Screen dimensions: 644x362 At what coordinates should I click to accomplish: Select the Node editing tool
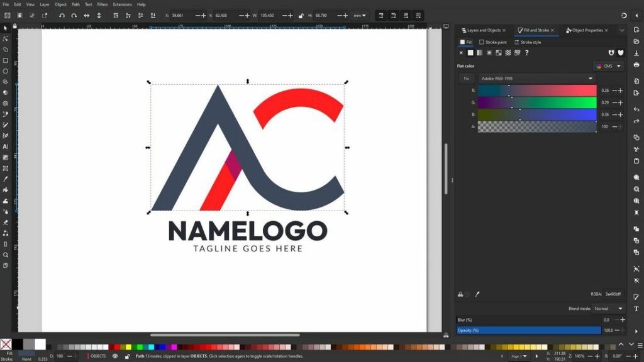coord(6,40)
